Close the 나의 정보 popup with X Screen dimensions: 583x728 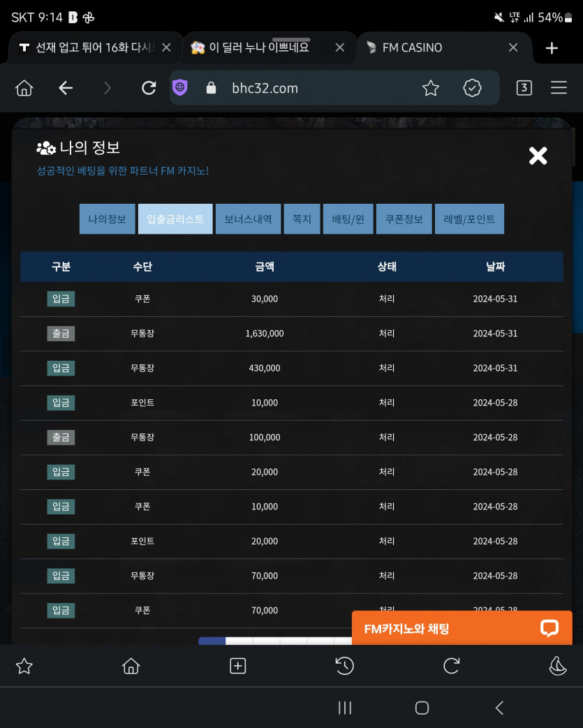click(538, 156)
